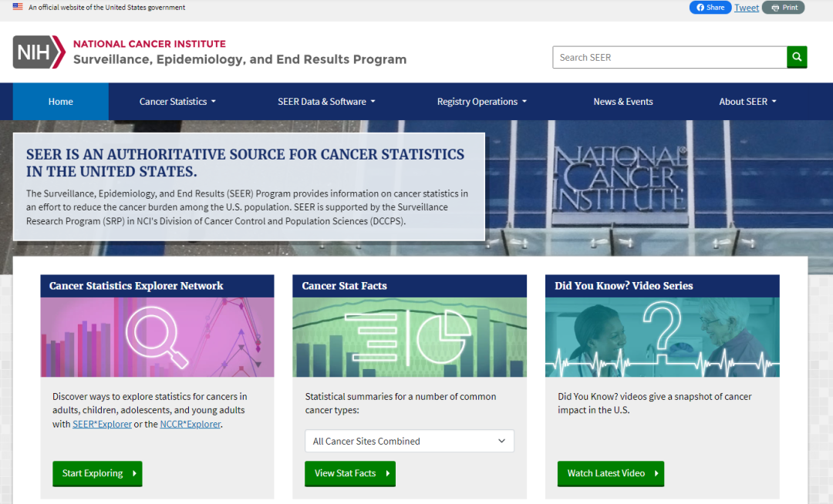Click the Did You Know video series image
Image resolution: width=833 pixels, height=504 pixels.
[663, 337]
